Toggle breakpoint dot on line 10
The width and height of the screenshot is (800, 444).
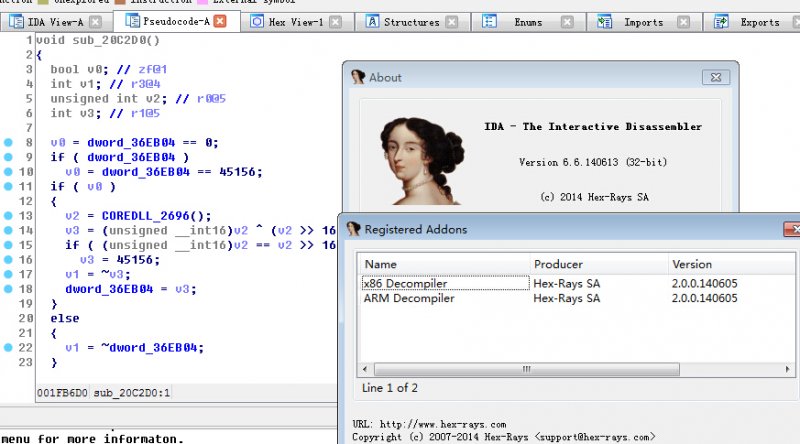coord(8,171)
